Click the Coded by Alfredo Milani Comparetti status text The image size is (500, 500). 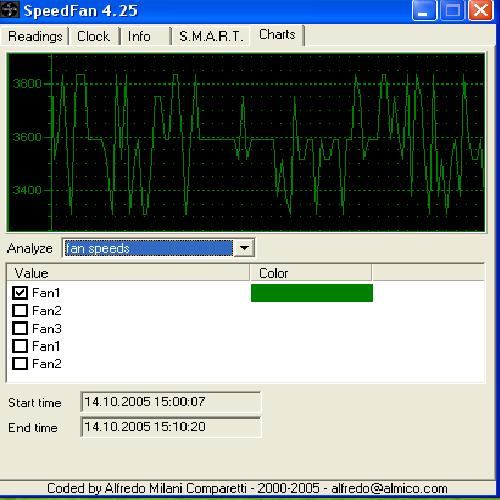click(247, 488)
